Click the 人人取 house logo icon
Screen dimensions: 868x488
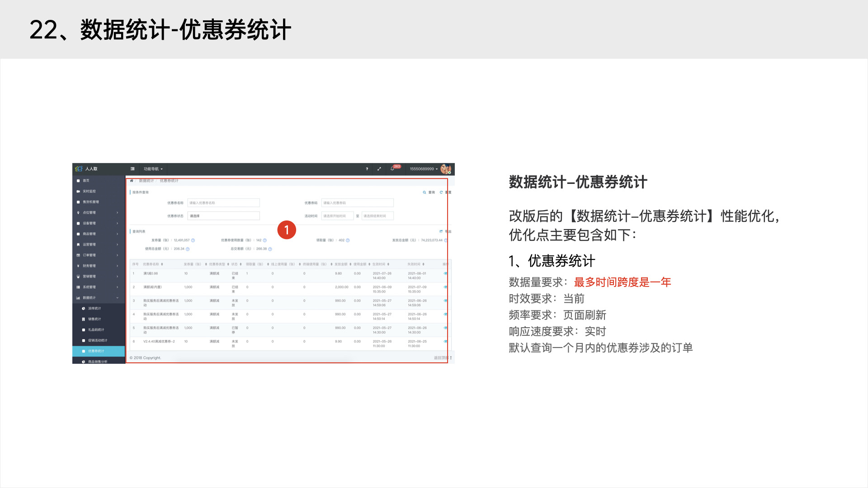pyautogui.click(x=79, y=169)
